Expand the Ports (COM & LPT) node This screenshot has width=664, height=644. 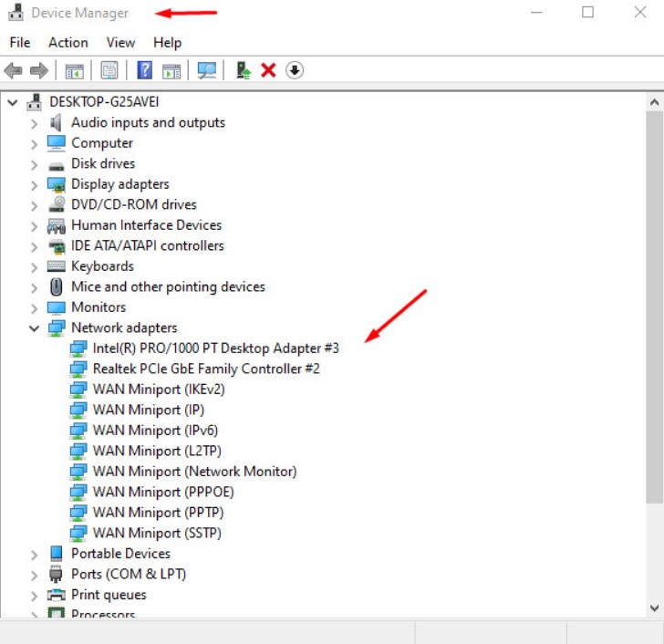click(x=35, y=576)
